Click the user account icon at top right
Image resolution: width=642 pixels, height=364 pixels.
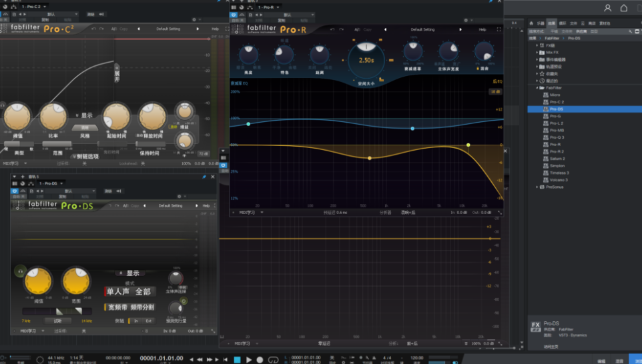pyautogui.click(x=607, y=8)
